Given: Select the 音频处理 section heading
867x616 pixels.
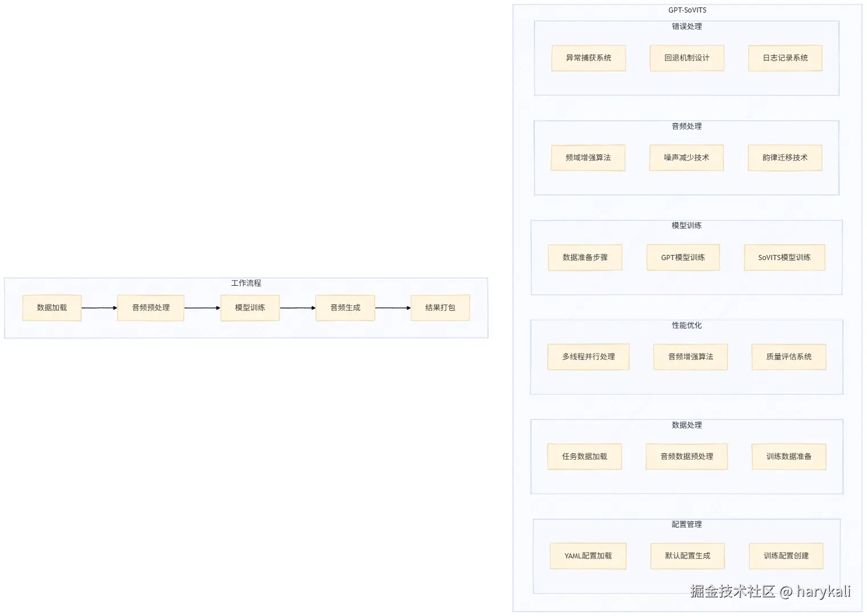Looking at the screenshot, I should [687, 127].
